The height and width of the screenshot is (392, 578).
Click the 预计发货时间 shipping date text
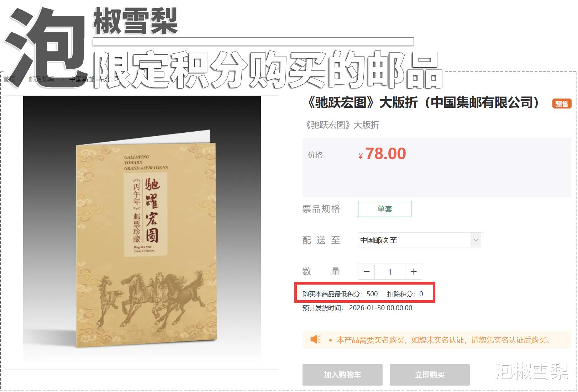coord(357,308)
